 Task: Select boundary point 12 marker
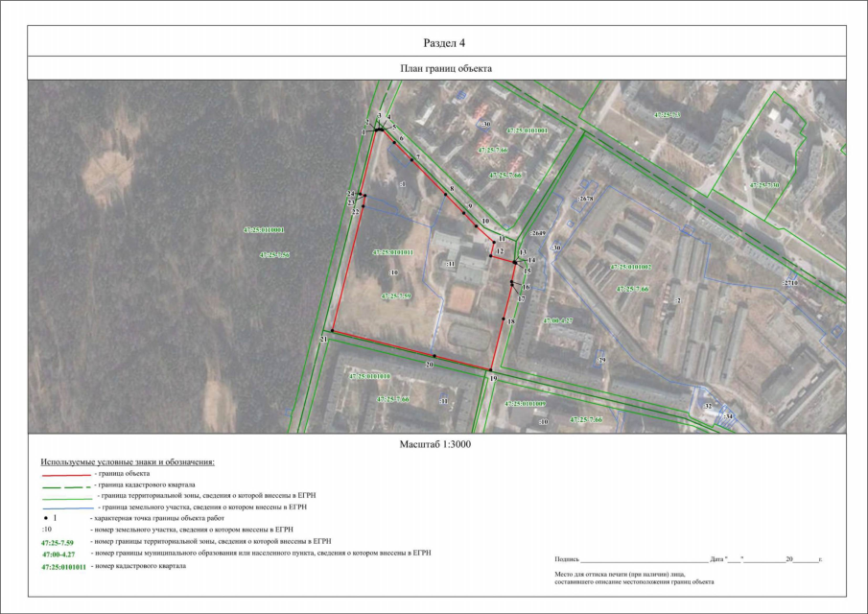491,256
